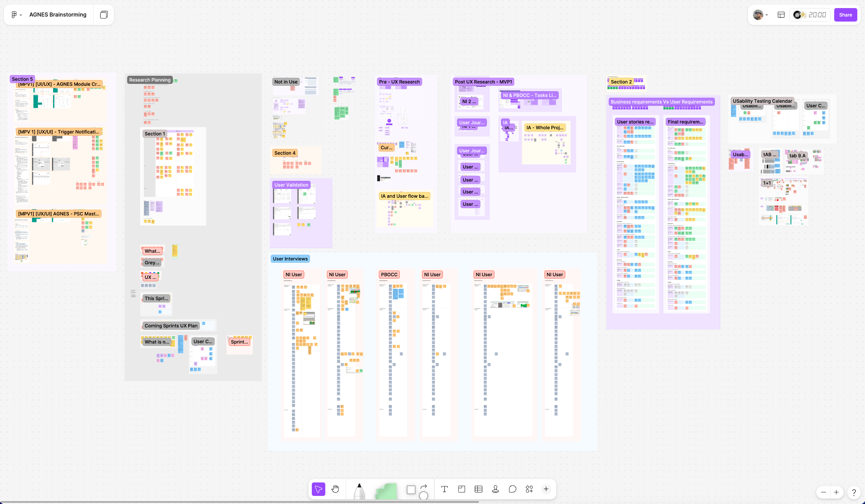This screenshot has width=865, height=504.
Task: Select the Text tool
Action: (444, 489)
